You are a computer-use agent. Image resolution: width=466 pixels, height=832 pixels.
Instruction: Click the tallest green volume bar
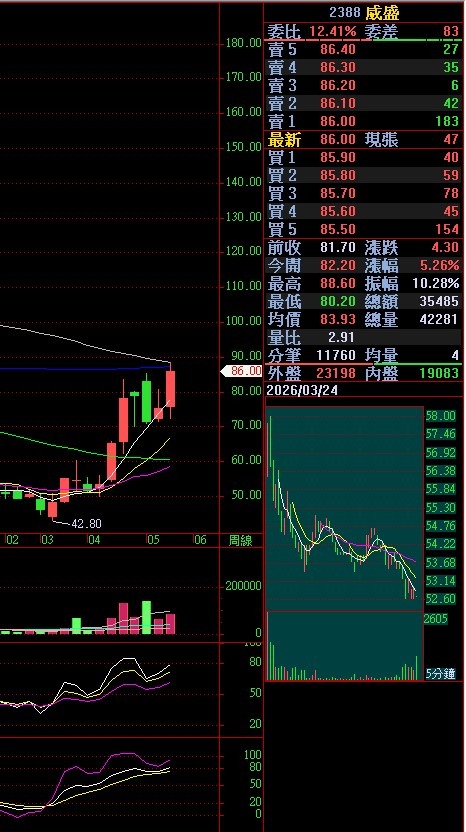(146, 618)
